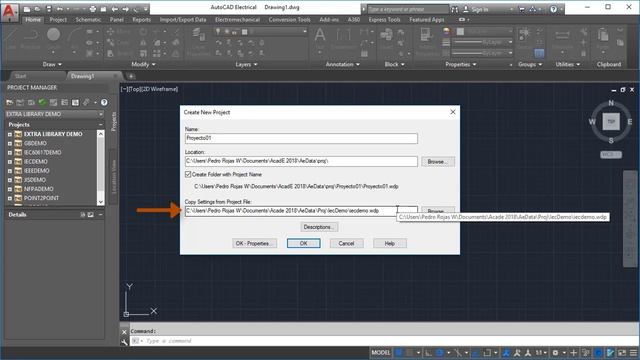
Task: Expand the IECDEMO project node
Action: (10, 162)
